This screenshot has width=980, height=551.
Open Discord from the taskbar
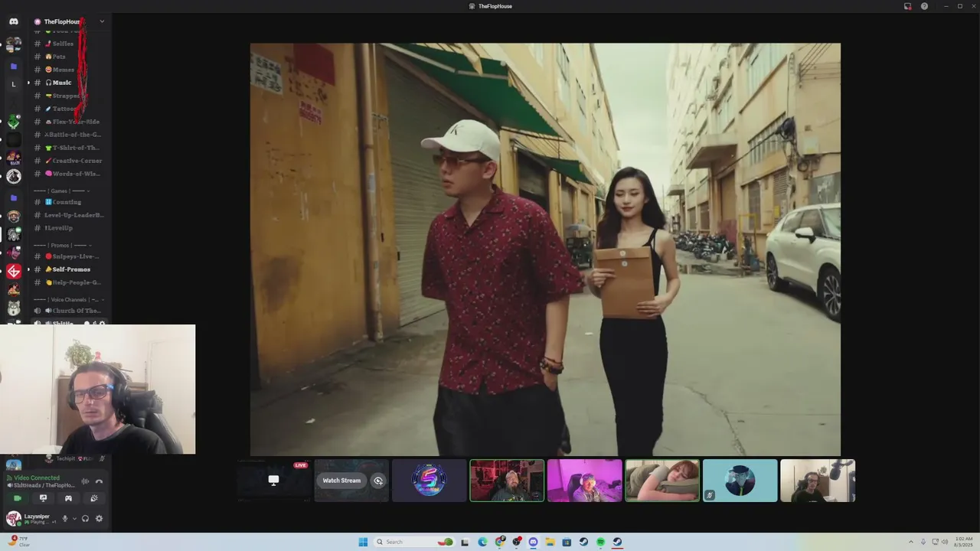[533, 542]
